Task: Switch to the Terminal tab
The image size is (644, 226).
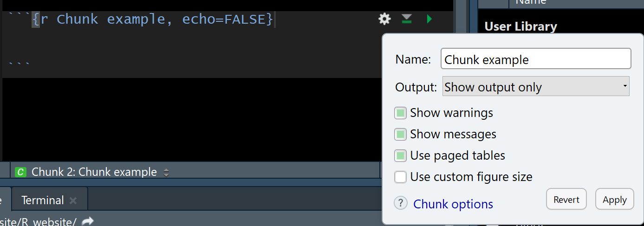Action: coord(43,200)
